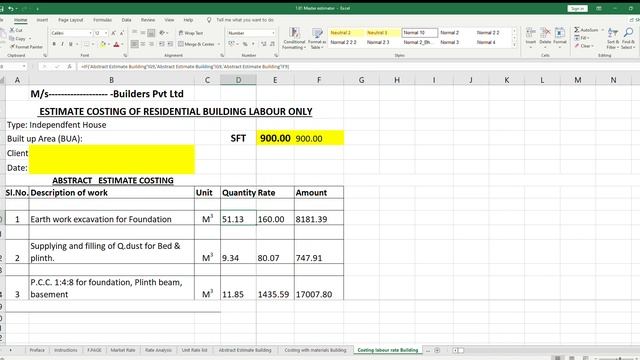Open the Fill menu in Editing
This screenshot has width=640, height=360.
point(582,38)
